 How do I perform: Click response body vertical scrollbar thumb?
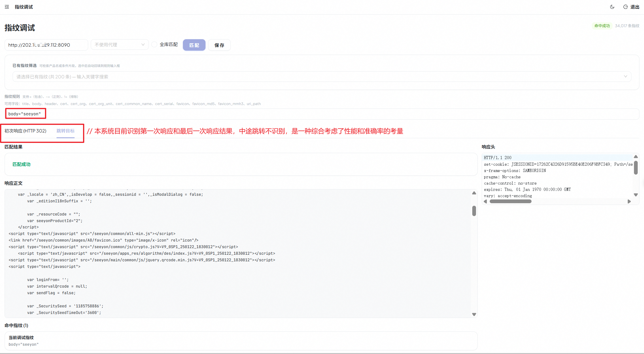tap(474, 211)
